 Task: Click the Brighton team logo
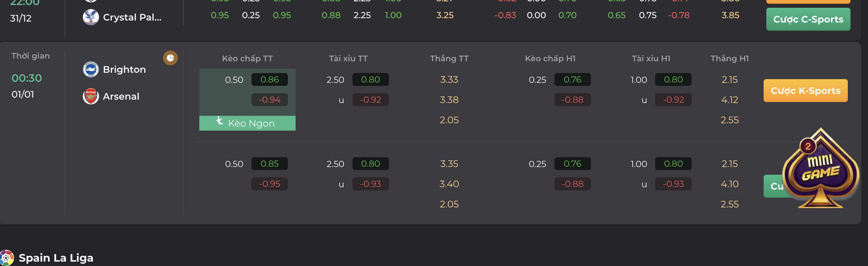[x=91, y=69]
